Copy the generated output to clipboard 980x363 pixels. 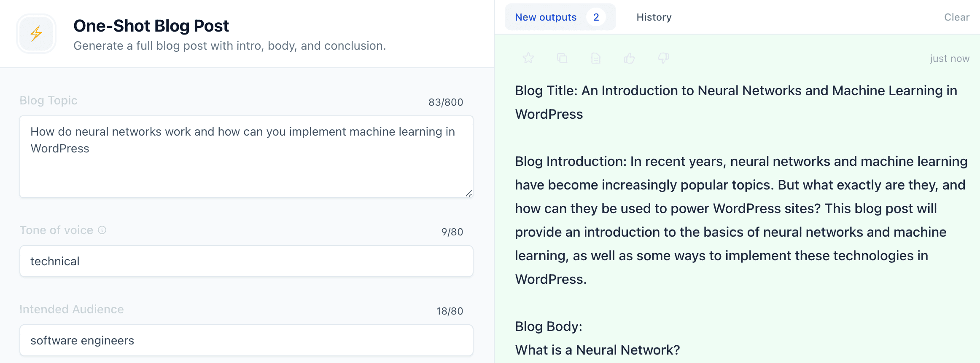click(562, 58)
